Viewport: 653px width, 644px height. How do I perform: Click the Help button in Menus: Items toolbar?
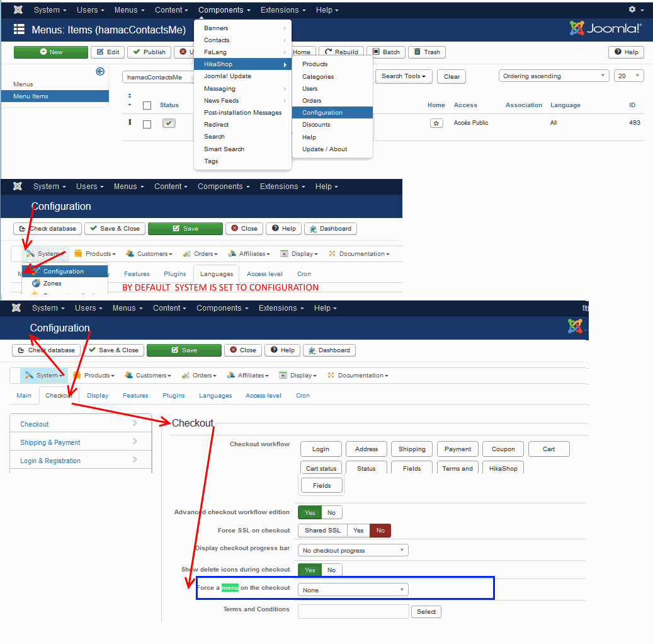(x=627, y=52)
